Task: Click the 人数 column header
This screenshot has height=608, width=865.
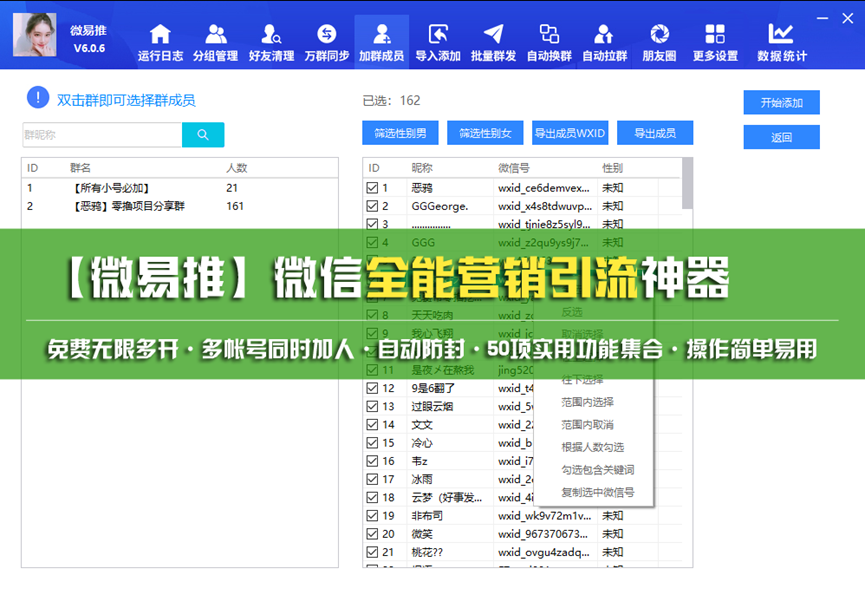Action: 237,168
